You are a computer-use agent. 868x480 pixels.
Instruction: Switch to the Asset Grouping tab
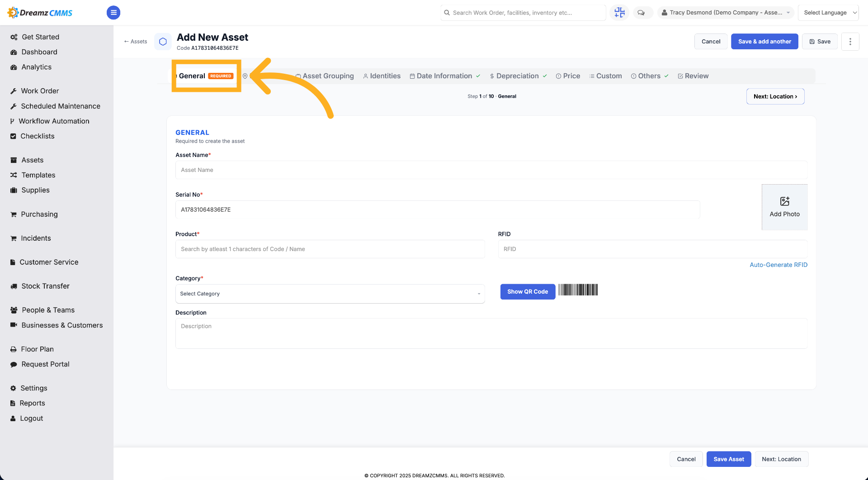tap(325, 76)
